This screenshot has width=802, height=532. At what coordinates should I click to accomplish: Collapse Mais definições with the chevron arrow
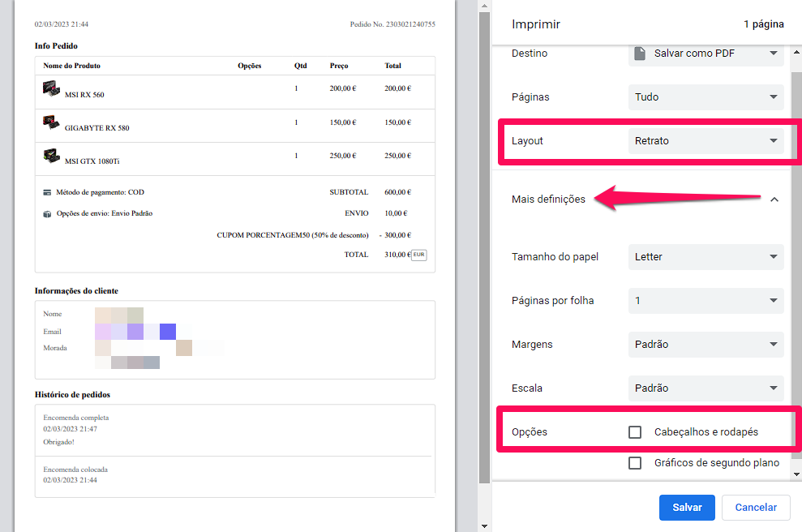click(x=774, y=199)
